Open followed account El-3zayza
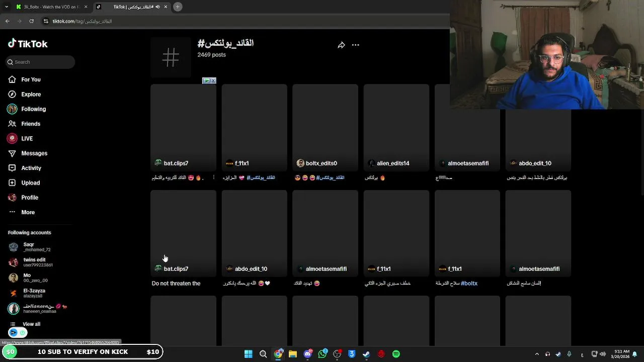Image resolution: width=644 pixels, height=362 pixels. 28,293
